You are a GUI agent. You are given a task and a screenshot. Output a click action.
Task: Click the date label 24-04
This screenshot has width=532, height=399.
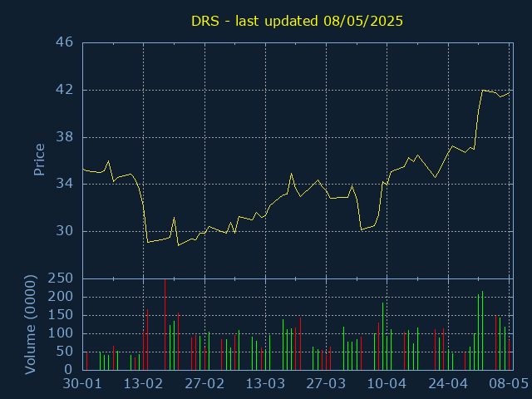click(448, 384)
